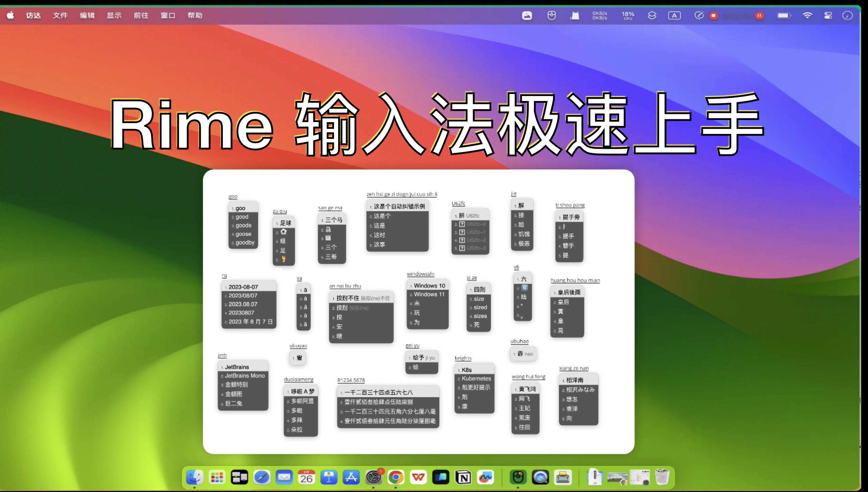Open Launchpad in the dock
The width and height of the screenshot is (868, 492).
(217, 477)
